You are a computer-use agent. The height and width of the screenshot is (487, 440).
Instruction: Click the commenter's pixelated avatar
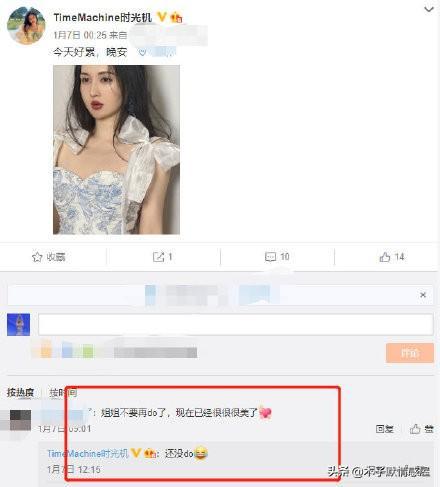click(x=20, y=420)
